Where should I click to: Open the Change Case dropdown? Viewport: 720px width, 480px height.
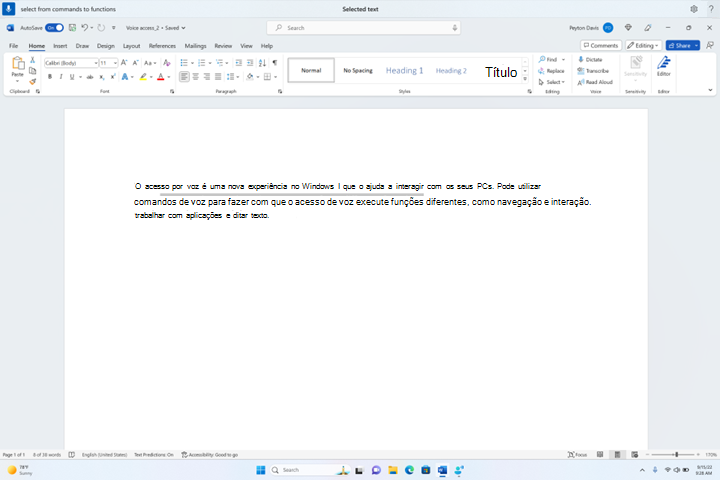point(150,63)
